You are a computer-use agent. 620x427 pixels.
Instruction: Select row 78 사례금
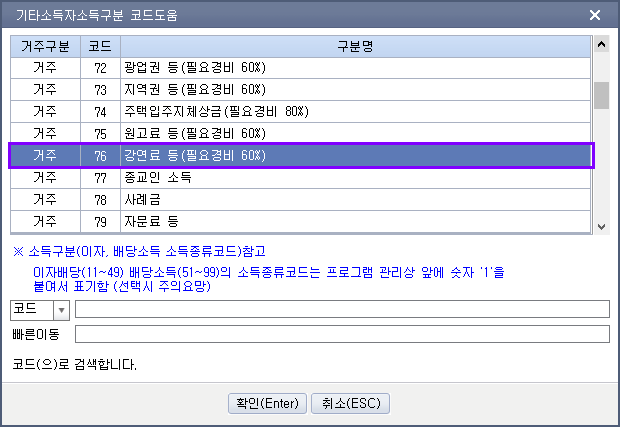pos(300,200)
